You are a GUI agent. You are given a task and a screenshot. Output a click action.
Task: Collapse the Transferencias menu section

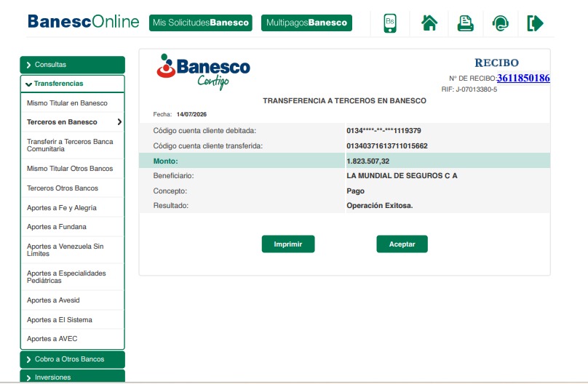pyautogui.click(x=72, y=84)
